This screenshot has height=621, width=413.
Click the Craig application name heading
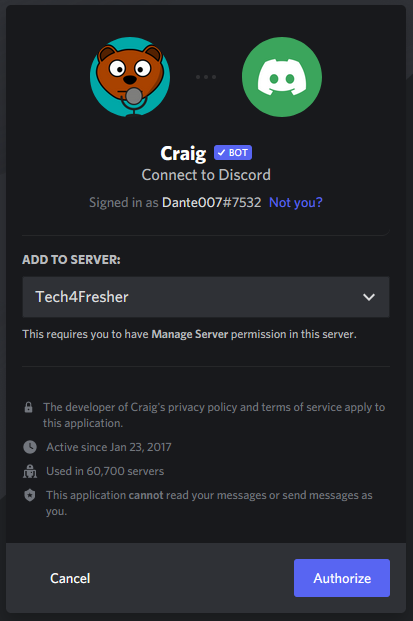(x=183, y=153)
